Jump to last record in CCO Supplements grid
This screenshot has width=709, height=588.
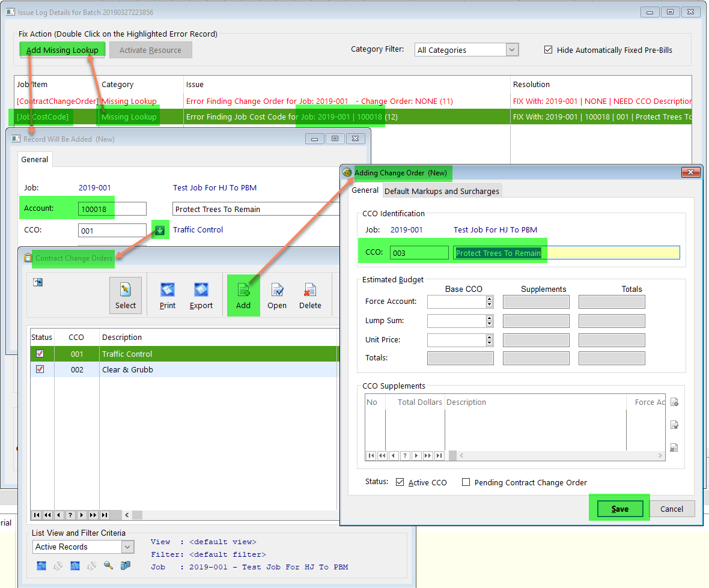439,456
